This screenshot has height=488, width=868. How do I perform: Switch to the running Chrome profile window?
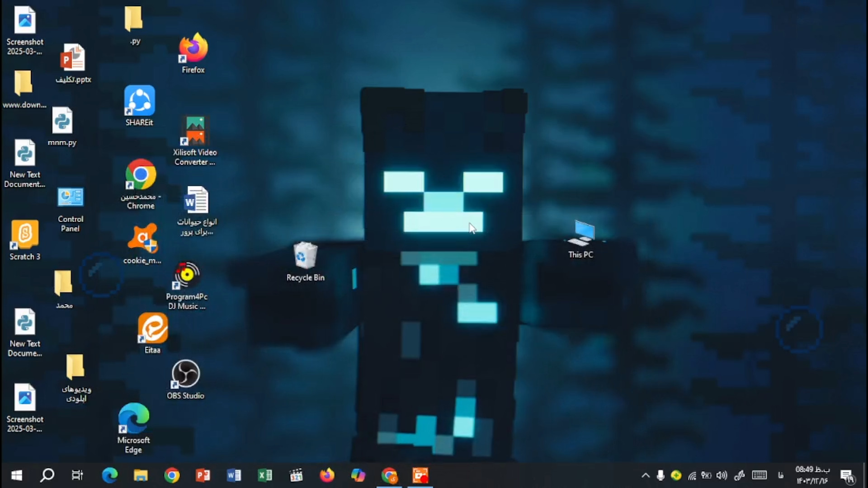point(389,475)
